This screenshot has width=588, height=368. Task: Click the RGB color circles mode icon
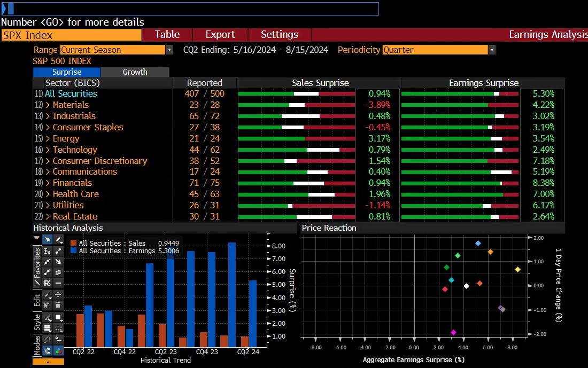[58, 351]
